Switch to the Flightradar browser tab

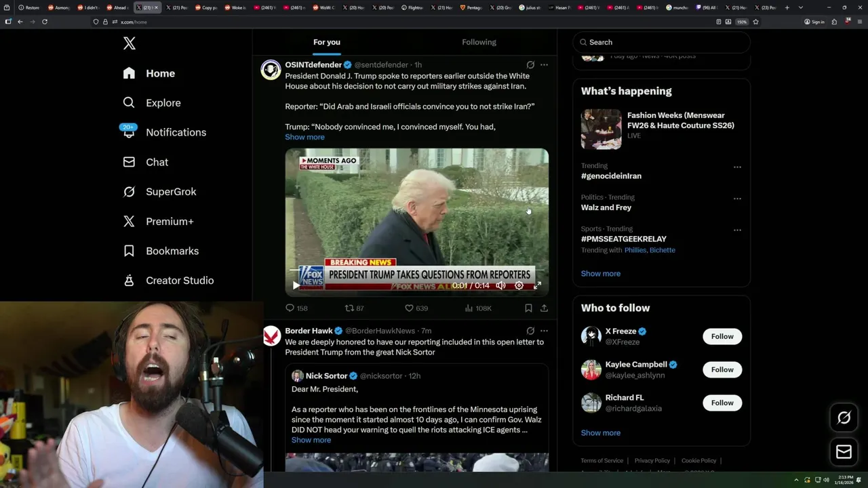click(x=412, y=7)
